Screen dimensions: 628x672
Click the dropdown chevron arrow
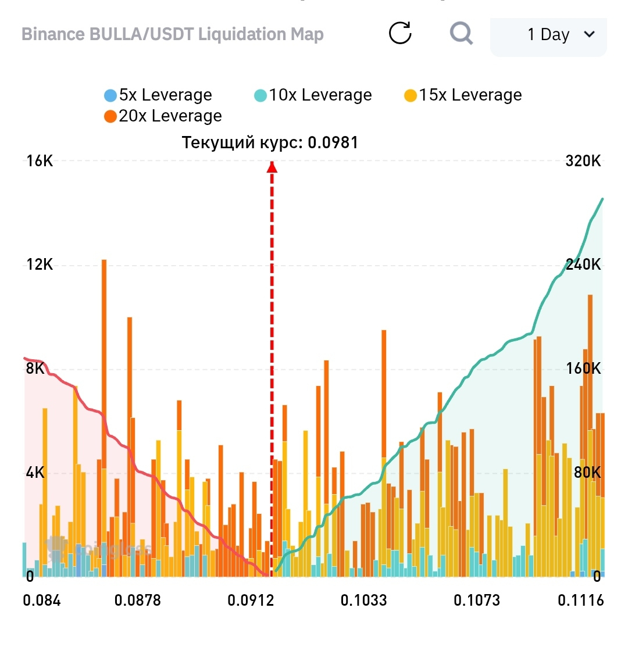[x=590, y=34]
